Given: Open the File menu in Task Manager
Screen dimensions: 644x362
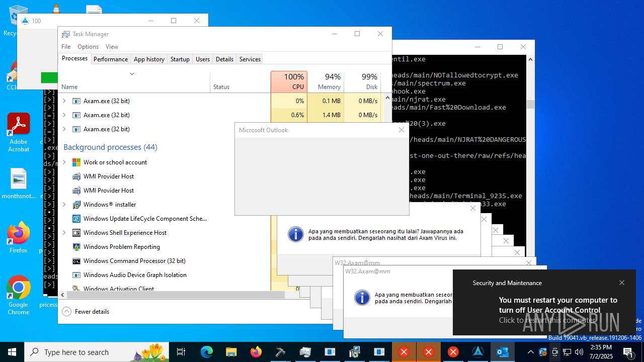Looking at the screenshot, I should click(66, 47).
